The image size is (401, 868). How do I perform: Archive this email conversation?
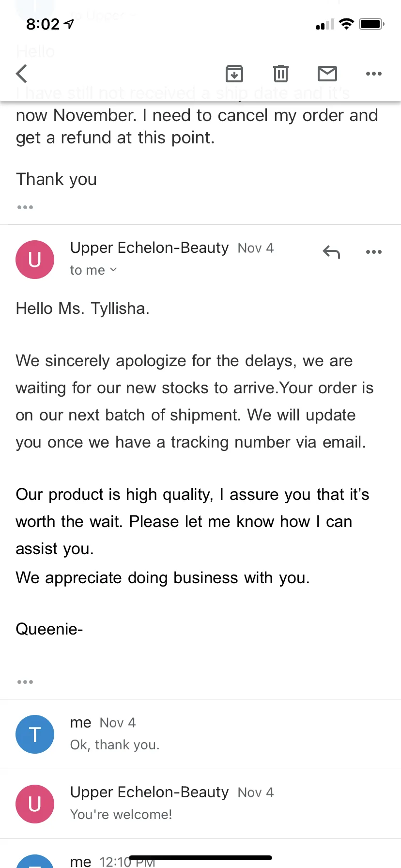(234, 74)
